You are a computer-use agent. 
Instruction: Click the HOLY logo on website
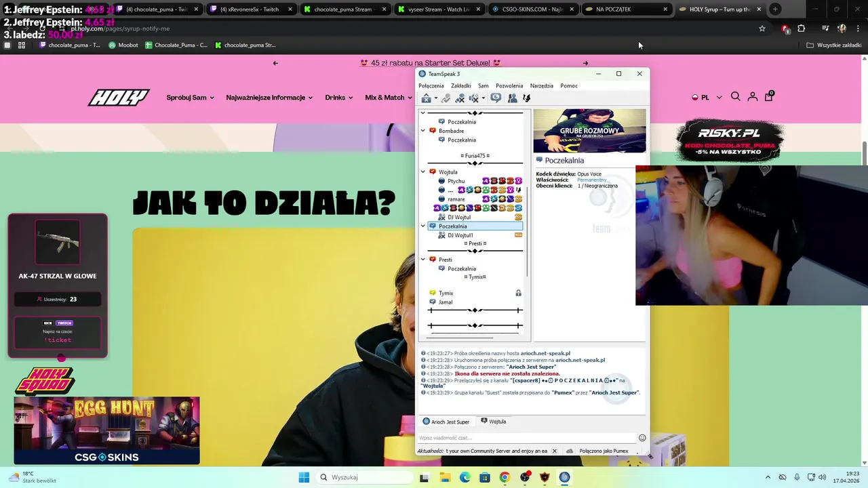tap(119, 98)
